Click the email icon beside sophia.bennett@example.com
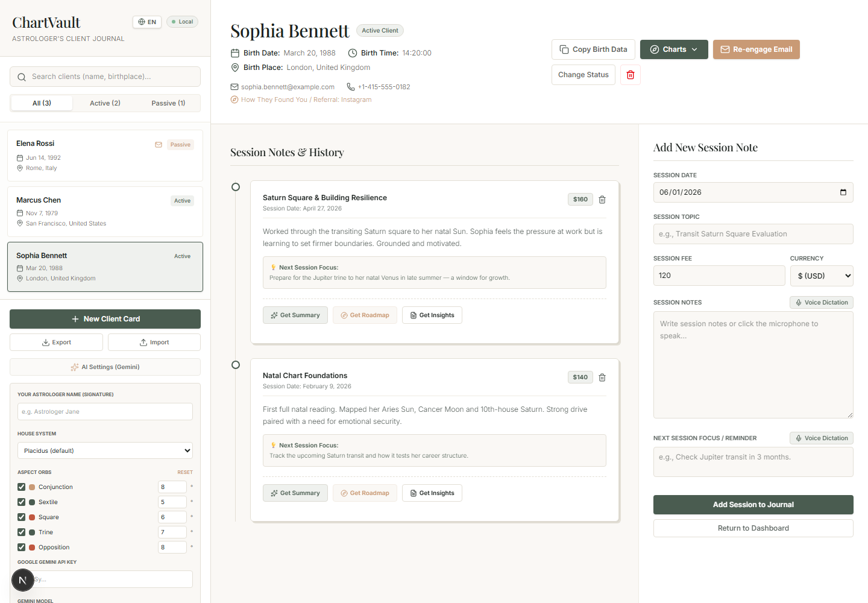The width and height of the screenshot is (868, 603). [234, 87]
